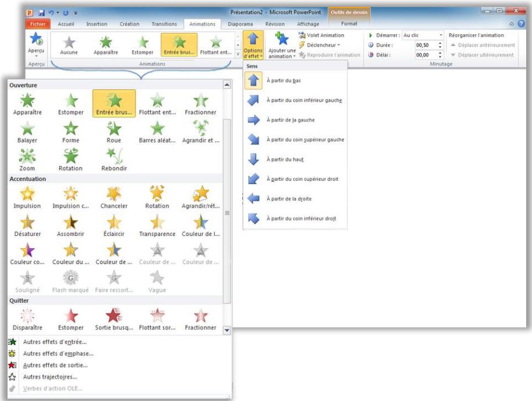Apply the Désaturer emphasis effect
Image resolution: width=532 pixels, height=401 pixels.
click(x=27, y=225)
